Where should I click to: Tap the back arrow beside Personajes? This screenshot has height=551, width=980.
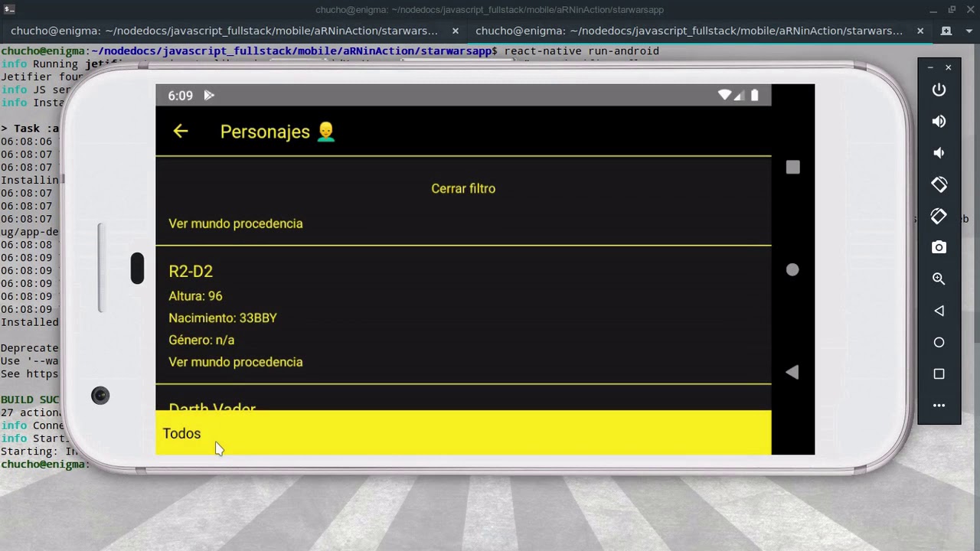click(x=181, y=132)
